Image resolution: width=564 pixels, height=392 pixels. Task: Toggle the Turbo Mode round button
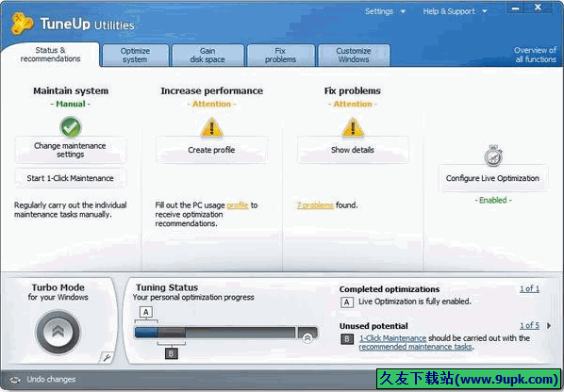58,332
